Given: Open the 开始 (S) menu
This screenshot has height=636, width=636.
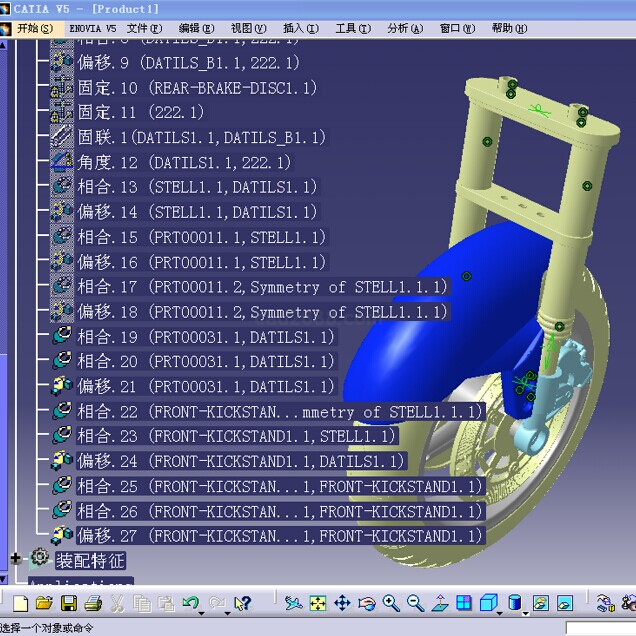Looking at the screenshot, I should 34,28.
